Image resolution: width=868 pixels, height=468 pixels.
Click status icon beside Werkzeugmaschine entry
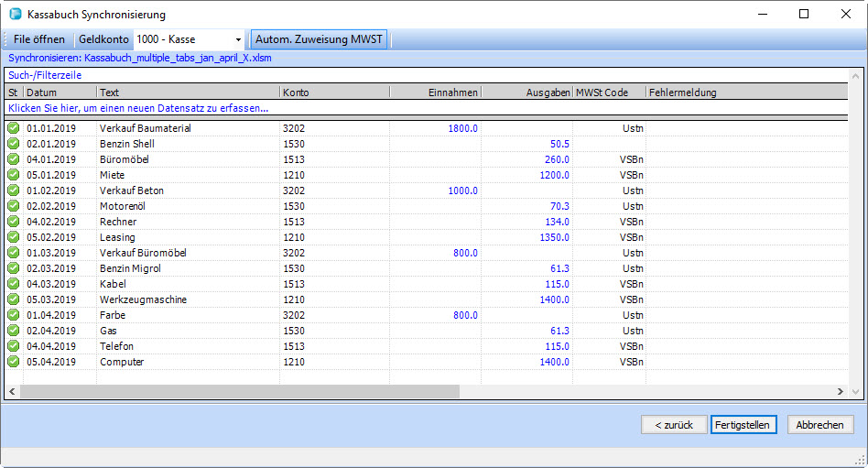[14, 299]
